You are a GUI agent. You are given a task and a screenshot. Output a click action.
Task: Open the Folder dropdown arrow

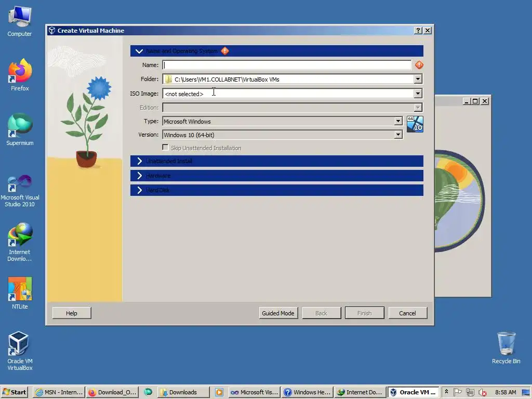coord(418,79)
